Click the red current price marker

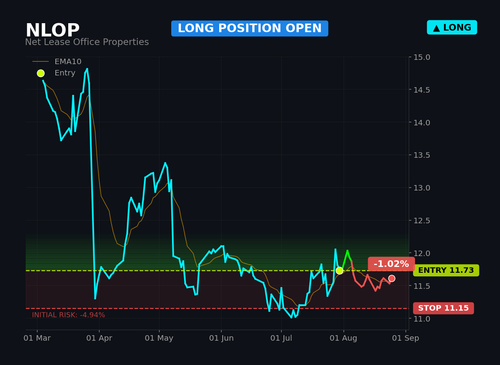(392, 278)
